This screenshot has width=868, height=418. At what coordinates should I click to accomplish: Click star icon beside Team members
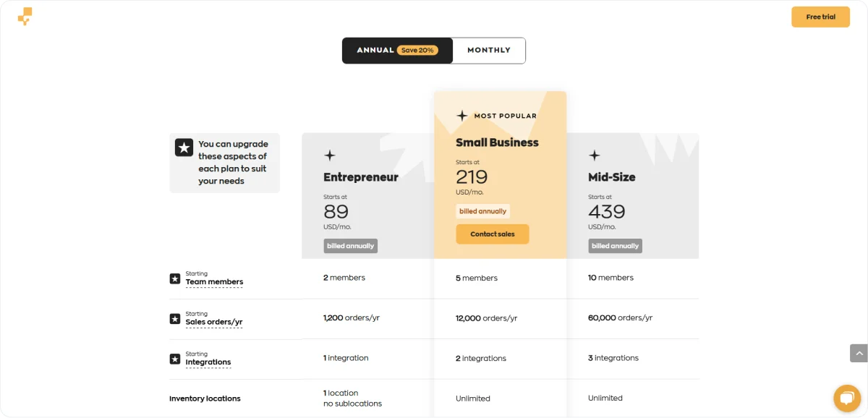tap(175, 278)
